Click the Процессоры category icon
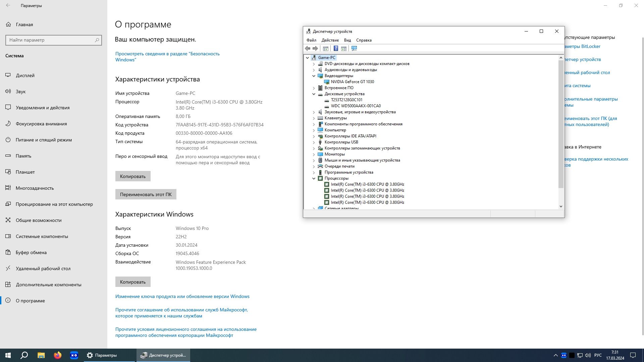Screen dimensions: 644x362 tap(320, 178)
